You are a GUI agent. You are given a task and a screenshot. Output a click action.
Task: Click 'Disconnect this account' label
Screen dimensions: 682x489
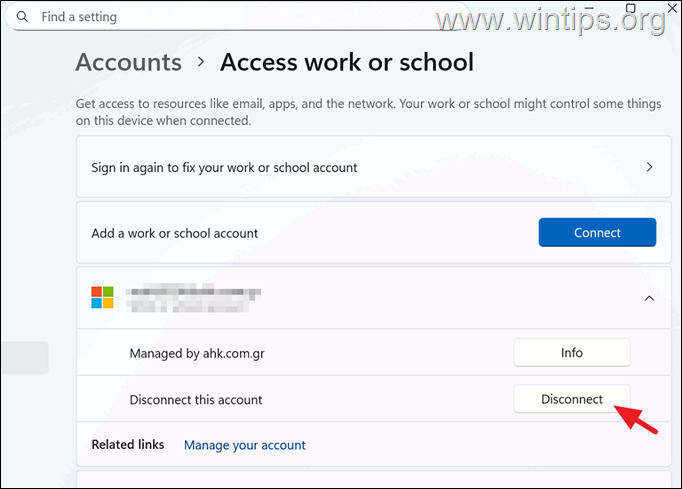[196, 400]
